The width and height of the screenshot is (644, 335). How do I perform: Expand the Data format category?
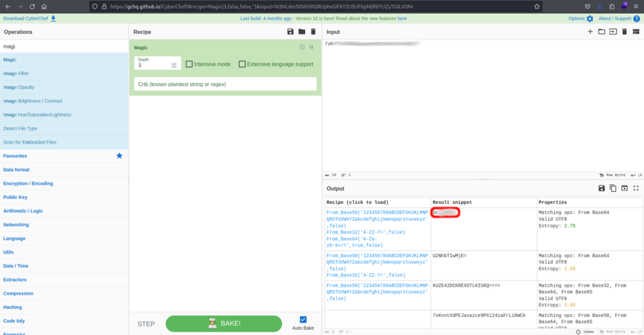(x=16, y=170)
